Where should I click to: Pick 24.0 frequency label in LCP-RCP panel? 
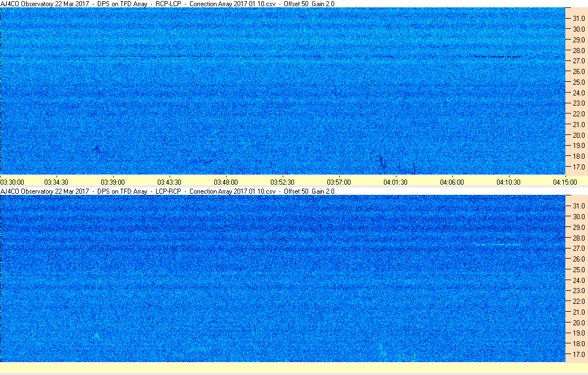[x=578, y=280]
